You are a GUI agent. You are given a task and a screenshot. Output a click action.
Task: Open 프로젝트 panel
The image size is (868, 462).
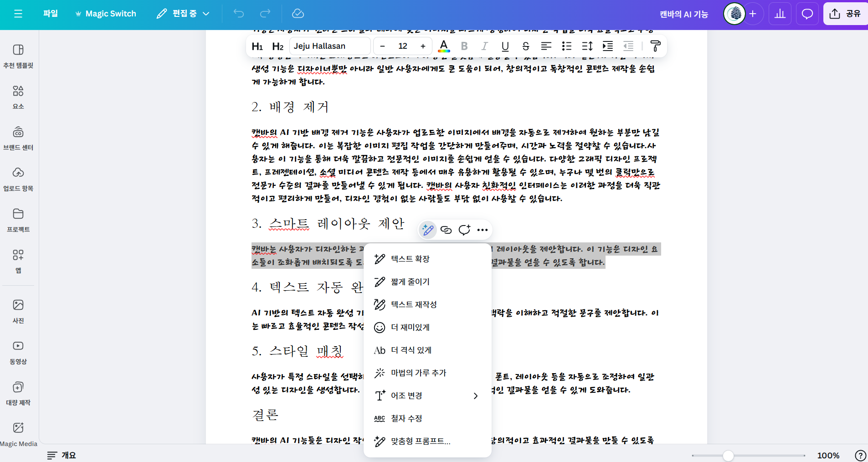tap(18, 221)
